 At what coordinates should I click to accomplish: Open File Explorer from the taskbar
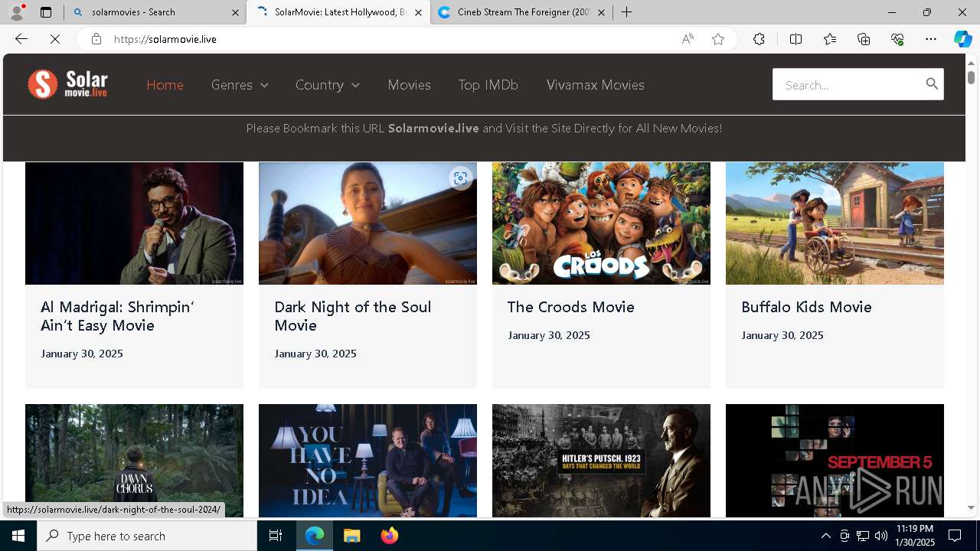tap(351, 536)
